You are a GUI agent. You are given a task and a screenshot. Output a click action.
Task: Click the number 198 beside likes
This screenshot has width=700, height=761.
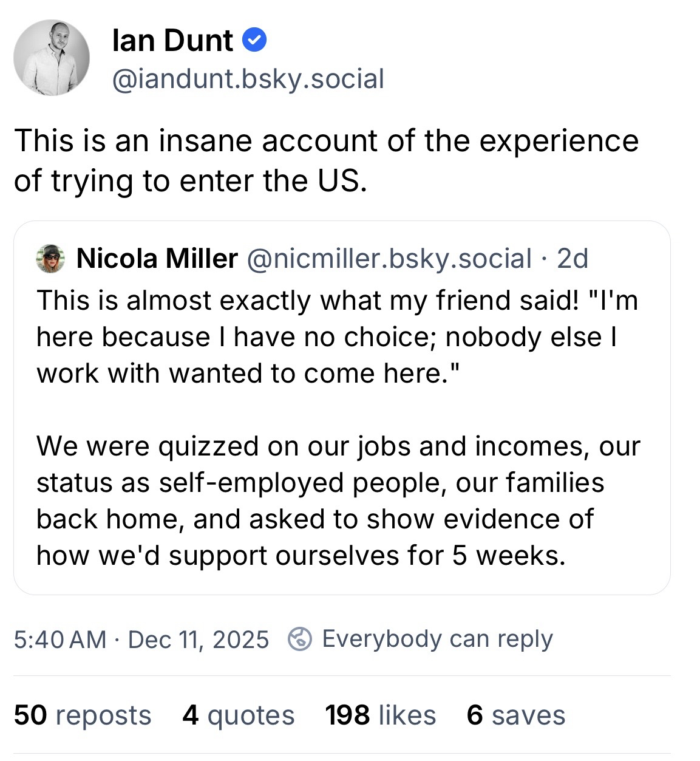coord(347,715)
